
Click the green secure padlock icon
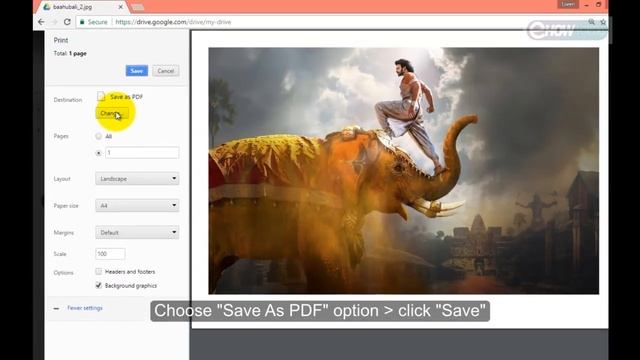(x=82, y=22)
